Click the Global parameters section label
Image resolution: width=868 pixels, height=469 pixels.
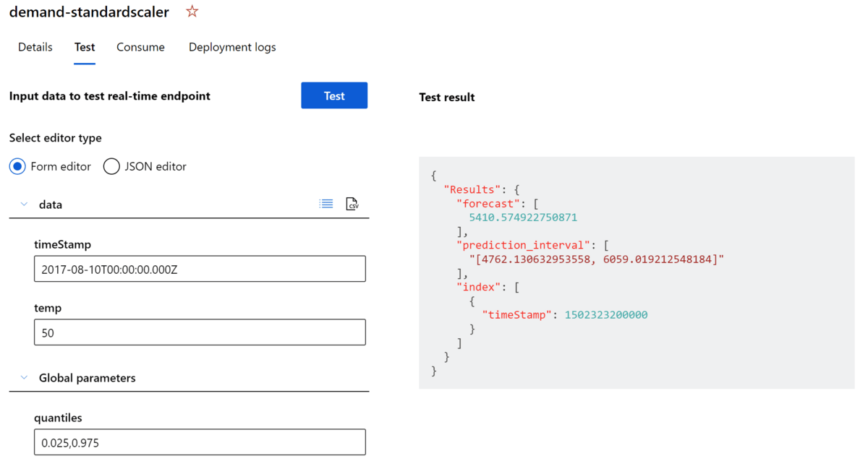tap(87, 377)
